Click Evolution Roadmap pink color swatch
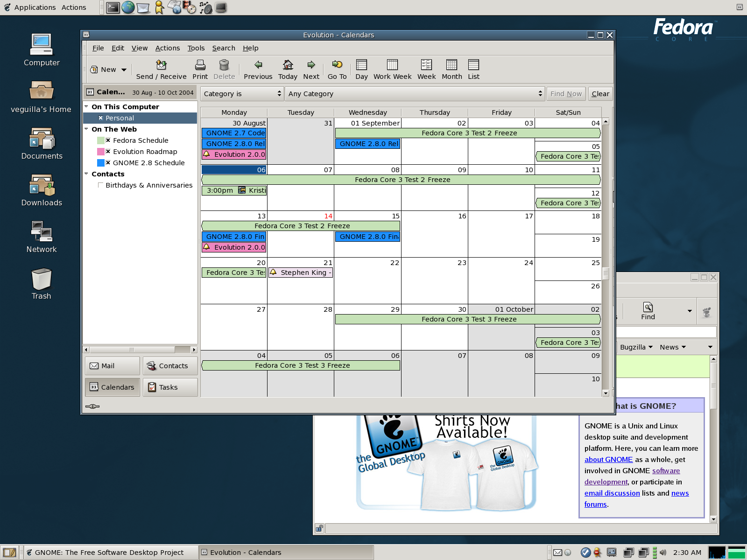This screenshot has width=747, height=560. [x=100, y=152]
